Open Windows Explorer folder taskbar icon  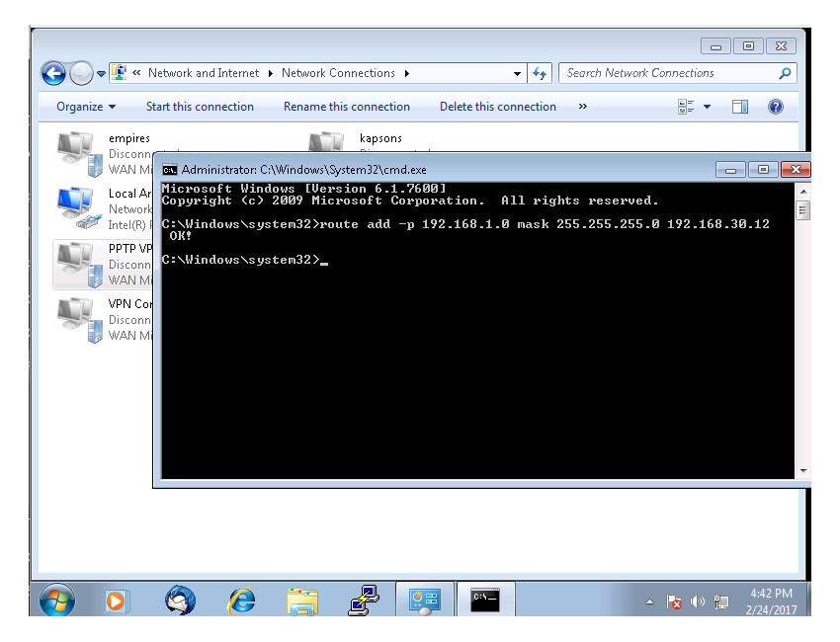302,601
